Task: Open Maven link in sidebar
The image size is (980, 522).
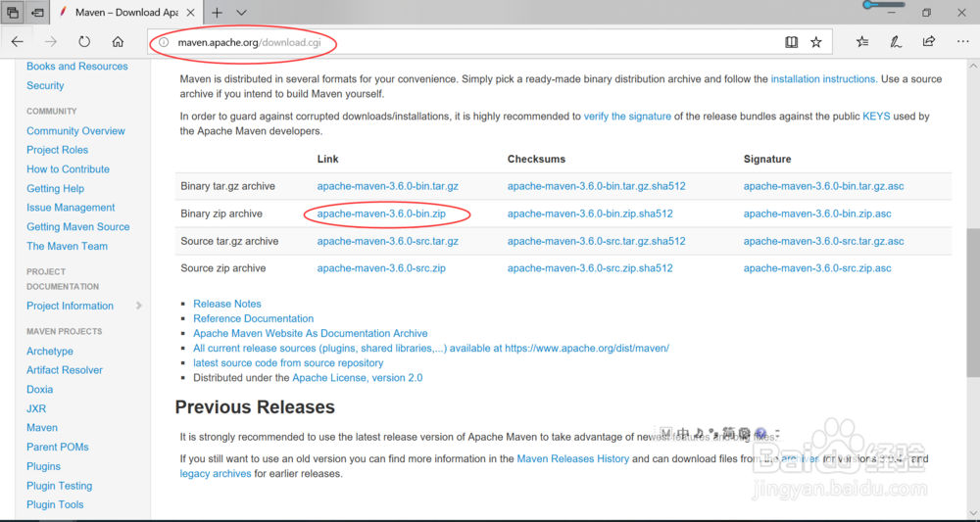Action: (42, 428)
